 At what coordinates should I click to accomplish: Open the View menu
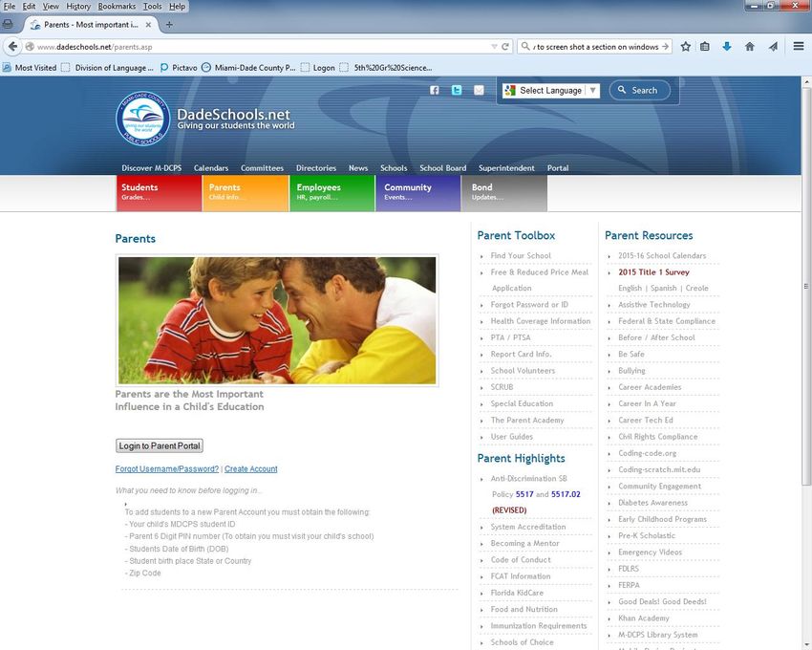click(51, 7)
